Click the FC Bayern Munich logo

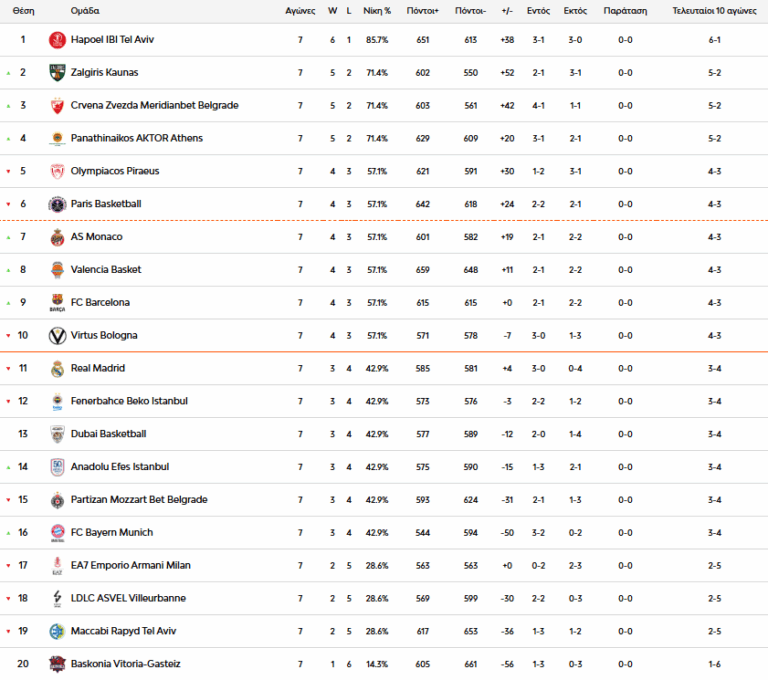click(x=56, y=533)
